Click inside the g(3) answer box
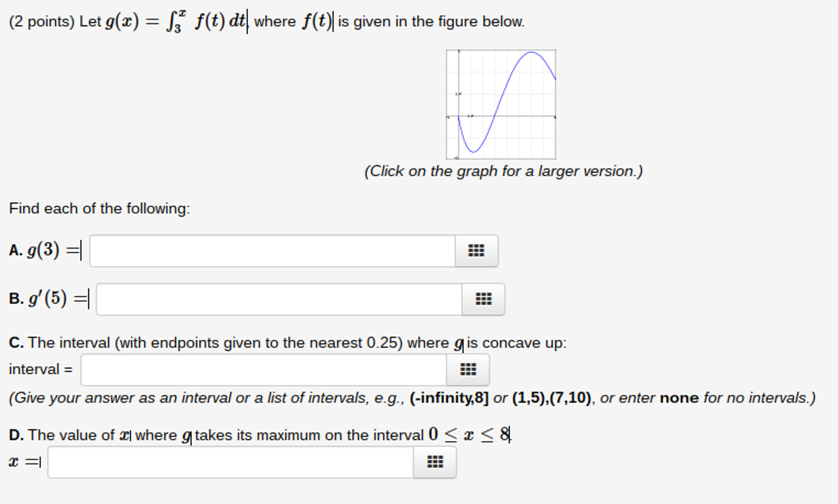Viewport: 838px width, 504px height. [270, 251]
